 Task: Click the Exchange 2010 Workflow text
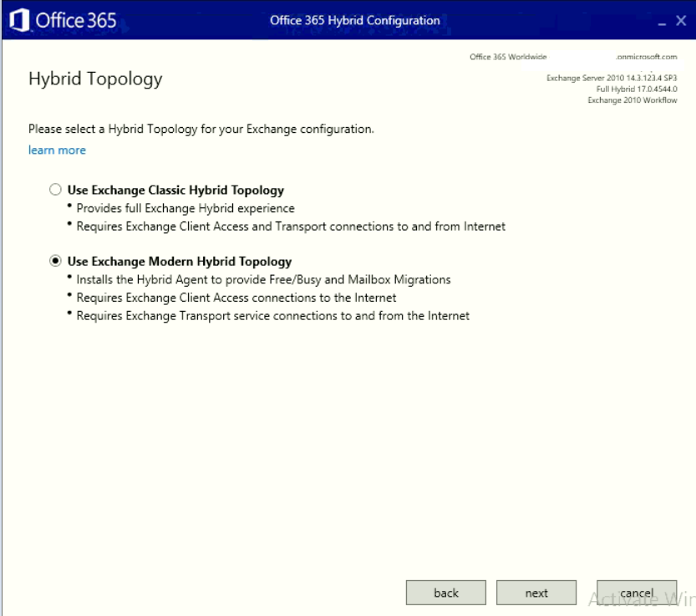pos(632,100)
